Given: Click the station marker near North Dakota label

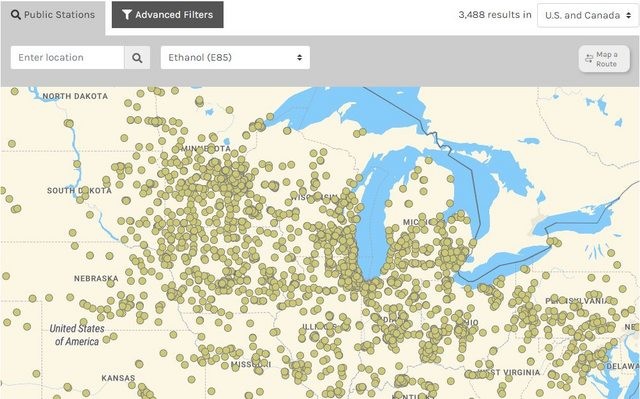Looking at the screenshot, I should coord(15,91).
